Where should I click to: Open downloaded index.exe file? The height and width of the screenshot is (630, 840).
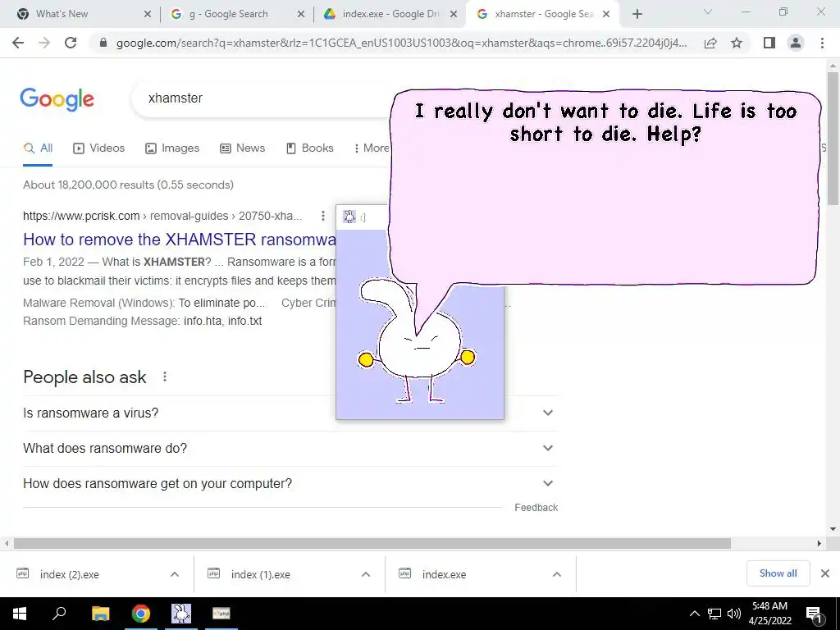pyautogui.click(x=444, y=575)
